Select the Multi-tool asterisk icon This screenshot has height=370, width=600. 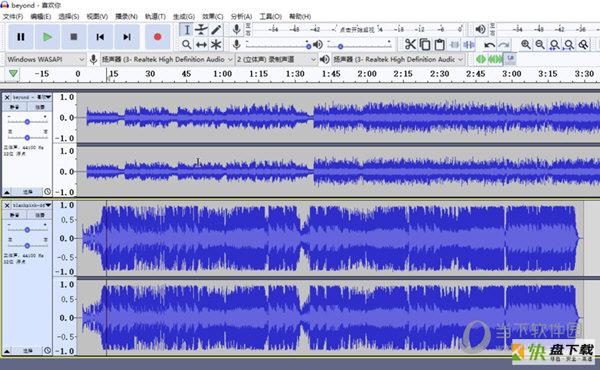[216, 45]
